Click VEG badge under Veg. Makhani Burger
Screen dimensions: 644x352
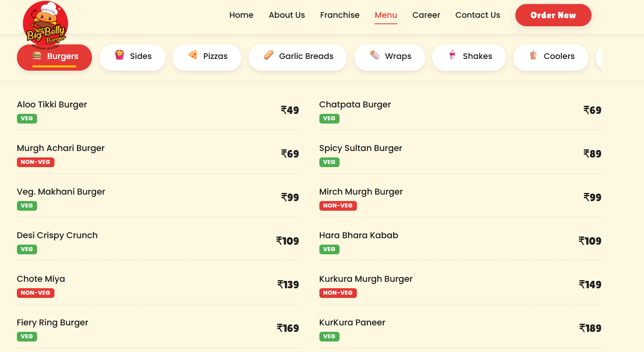(x=27, y=206)
